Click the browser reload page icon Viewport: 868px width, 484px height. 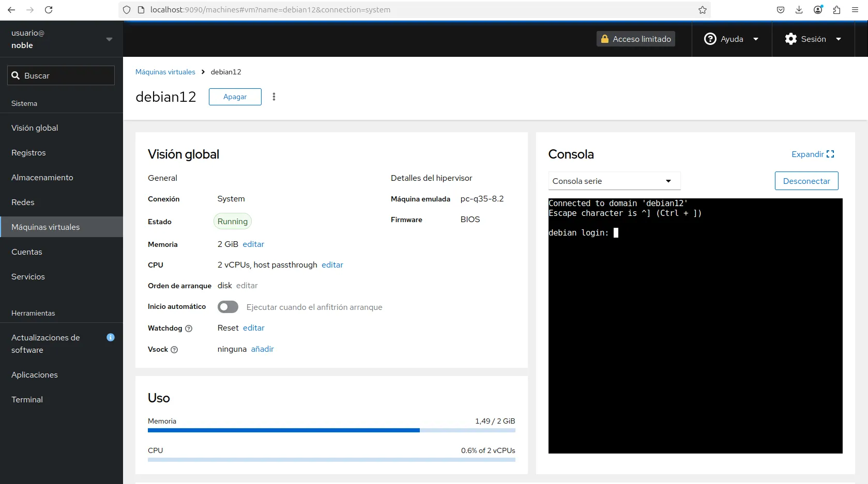[49, 10]
